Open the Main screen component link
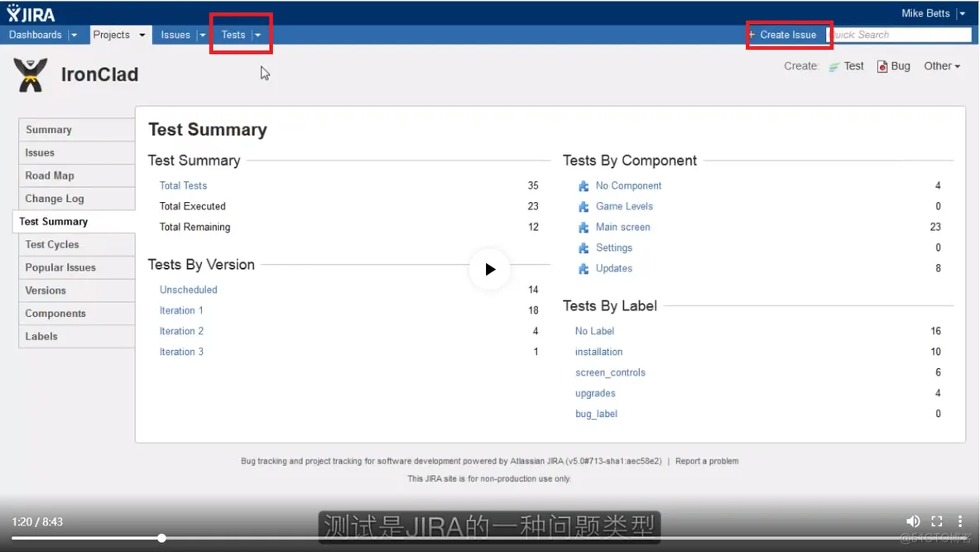The width and height of the screenshot is (980, 552). click(x=622, y=227)
